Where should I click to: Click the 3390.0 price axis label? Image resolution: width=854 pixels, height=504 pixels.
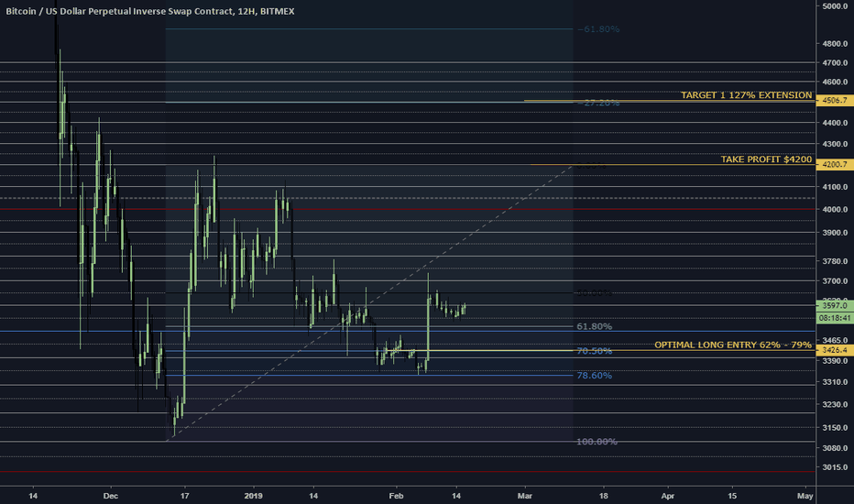(x=835, y=361)
